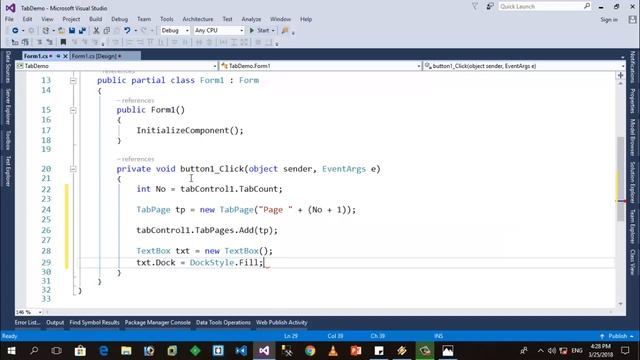Open the Output panel tab

55,322
